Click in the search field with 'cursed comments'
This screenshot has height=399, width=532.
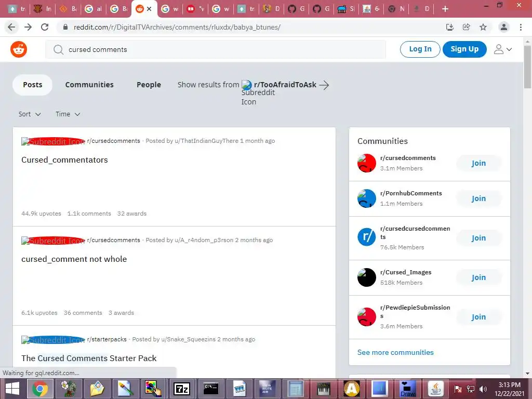[216, 49]
